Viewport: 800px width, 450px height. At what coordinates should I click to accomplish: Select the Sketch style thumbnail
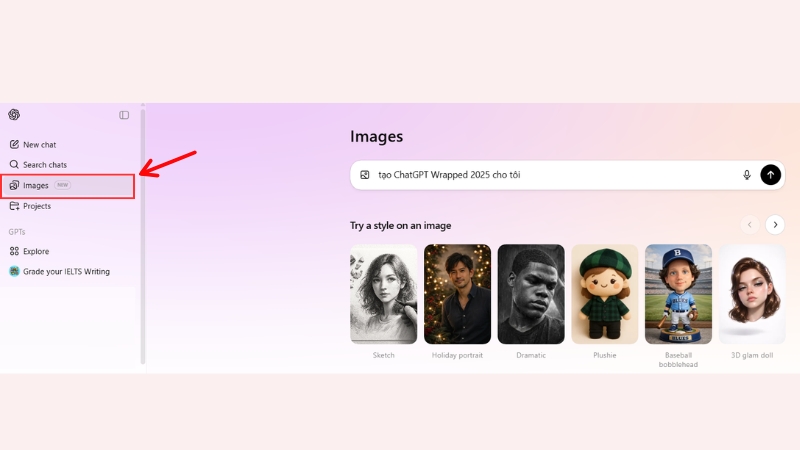click(383, 294)
